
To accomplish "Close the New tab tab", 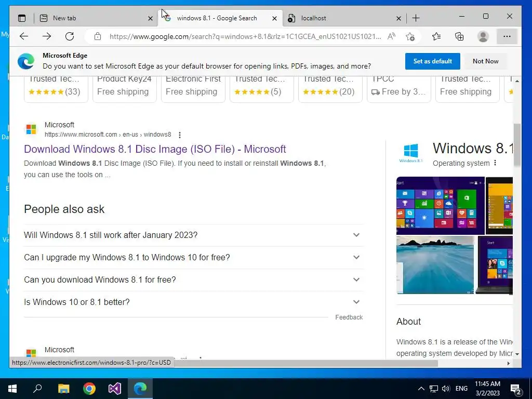I will coord(150,18).
